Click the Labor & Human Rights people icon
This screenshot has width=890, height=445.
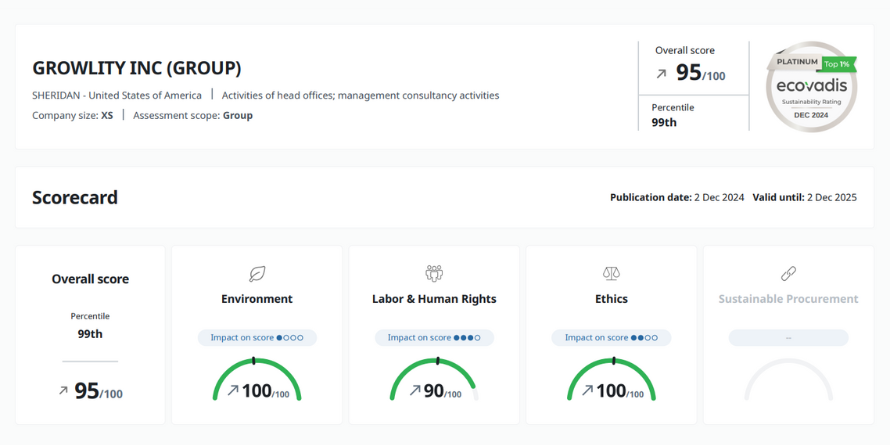434,274
